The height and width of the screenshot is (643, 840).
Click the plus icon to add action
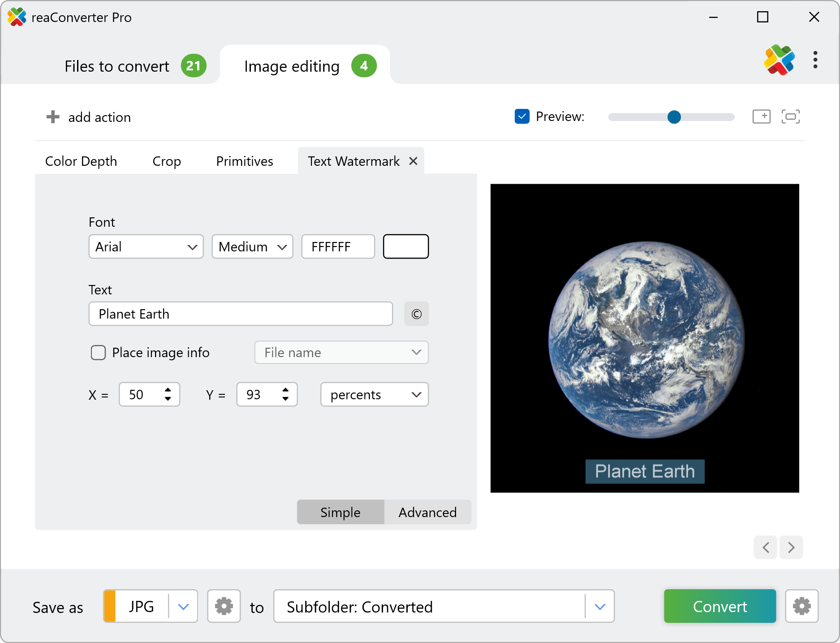53,117
